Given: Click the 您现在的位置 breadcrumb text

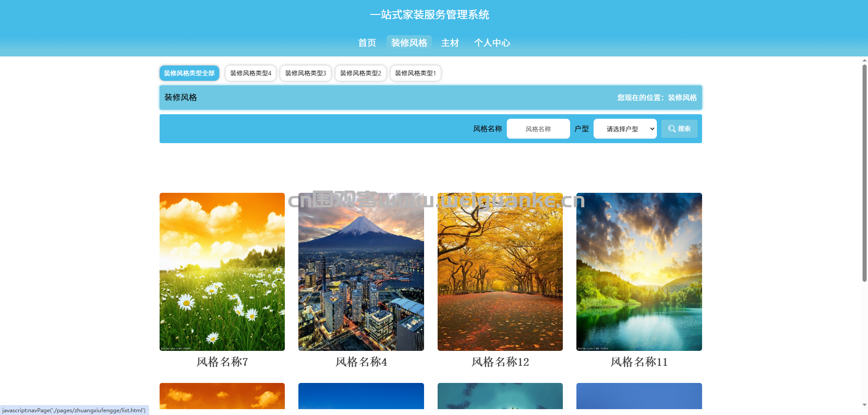Looking at the screenshot, I should [x=657, y=98].
